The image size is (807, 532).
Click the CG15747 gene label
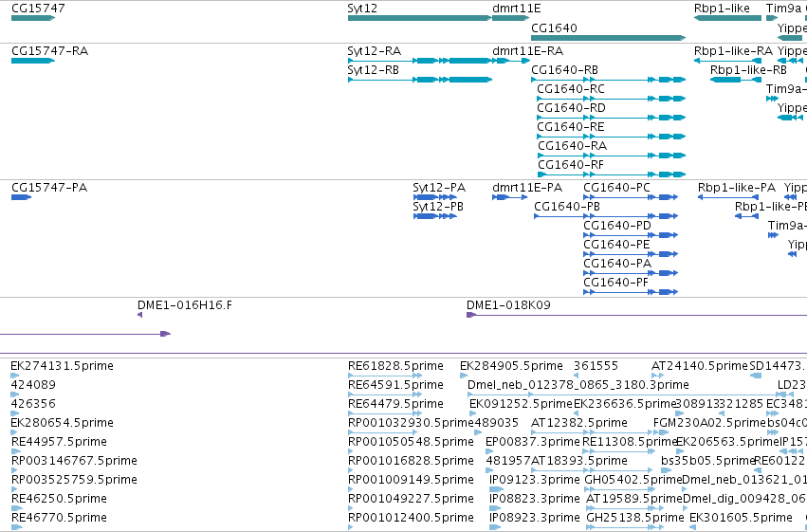coord(38,9)
